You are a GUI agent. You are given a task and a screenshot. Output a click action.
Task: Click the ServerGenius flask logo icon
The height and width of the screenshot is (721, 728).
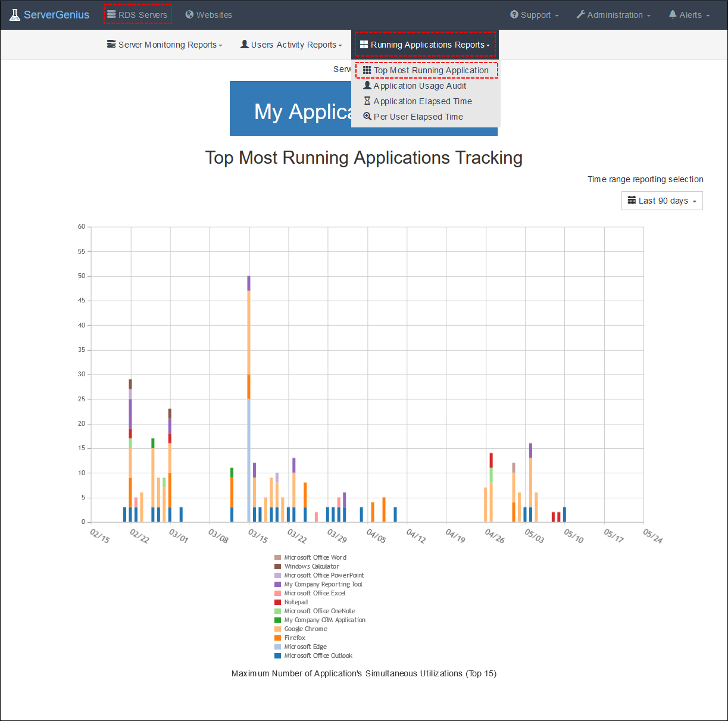pyautogui.click(x=14, y=14)
